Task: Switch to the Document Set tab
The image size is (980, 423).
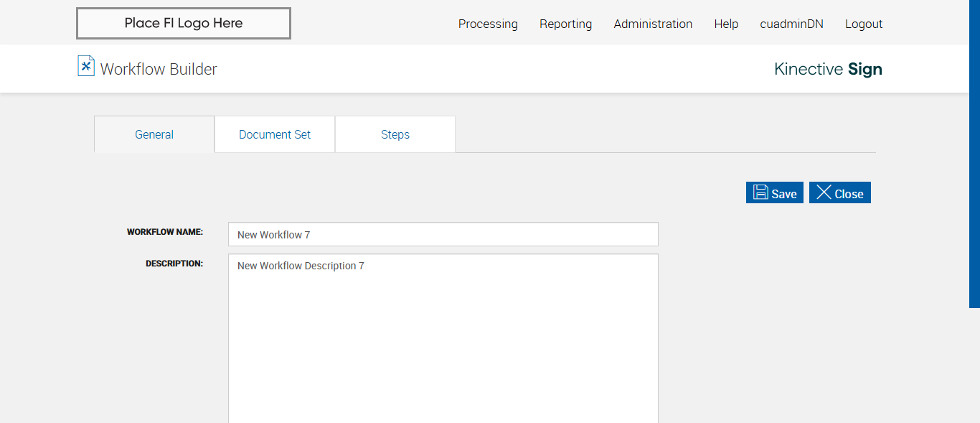Action: tap(275, 134)
